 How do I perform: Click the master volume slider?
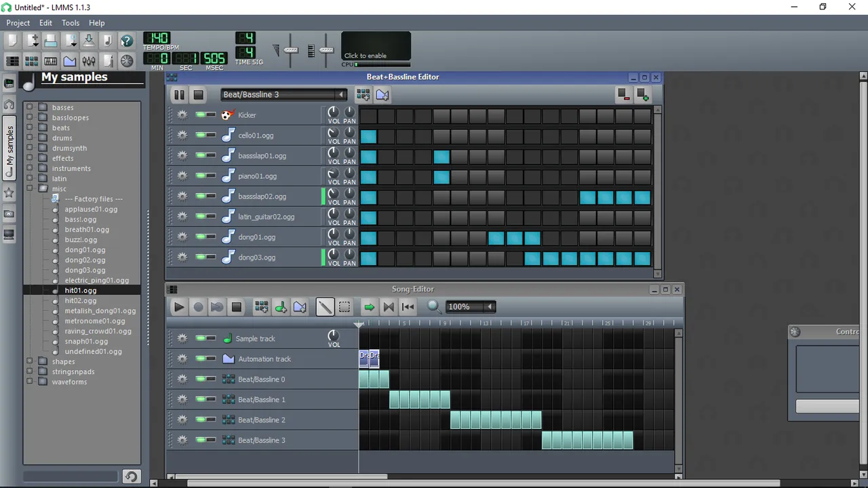(290, 50)
